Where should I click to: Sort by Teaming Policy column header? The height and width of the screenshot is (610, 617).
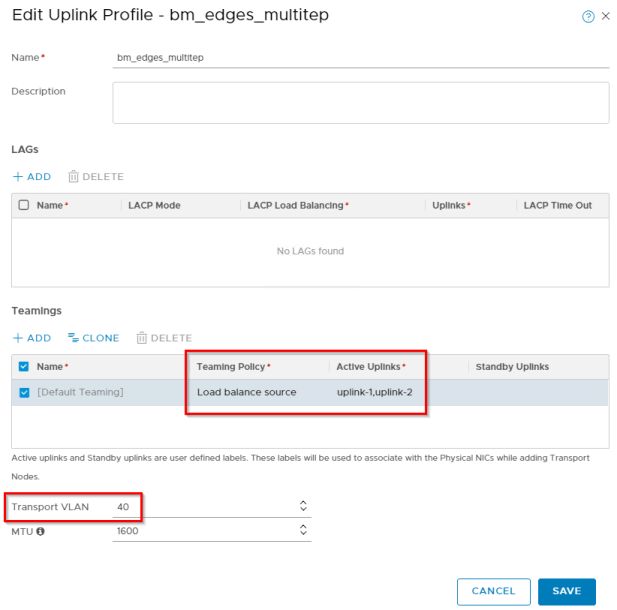(x=230, y=367)
